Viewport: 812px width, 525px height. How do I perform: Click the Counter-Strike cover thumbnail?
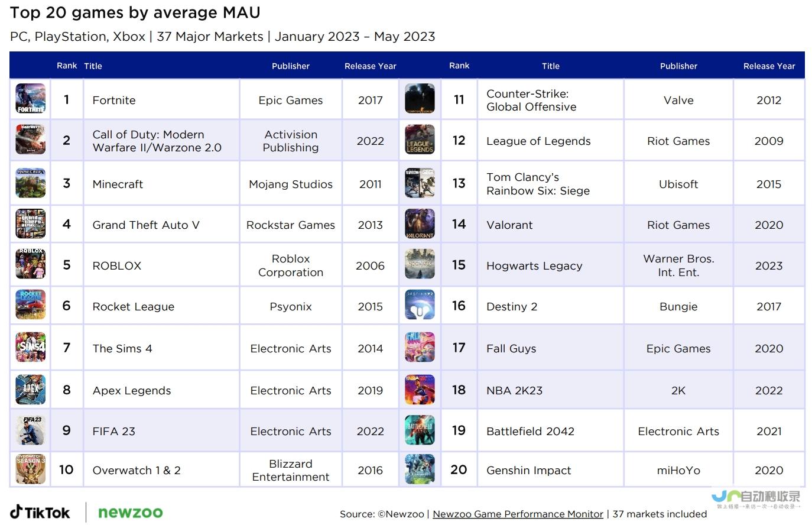pos(420,99)
